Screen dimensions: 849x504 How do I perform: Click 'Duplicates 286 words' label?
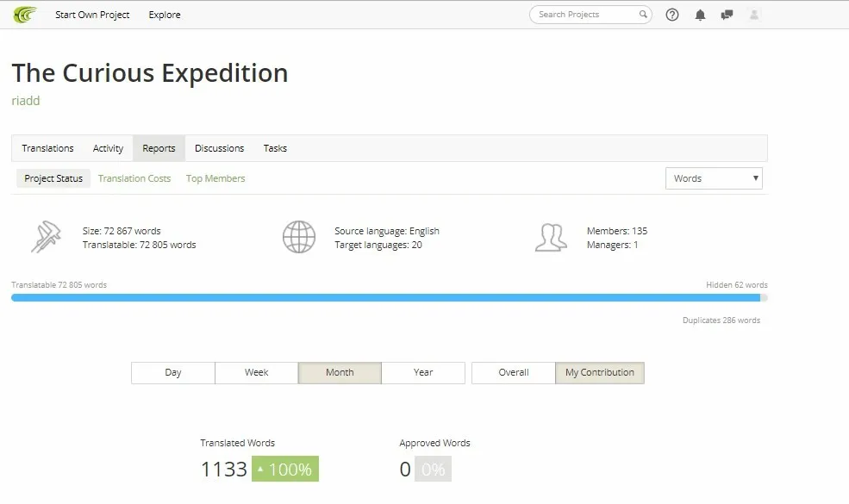[x=721, y=320]
